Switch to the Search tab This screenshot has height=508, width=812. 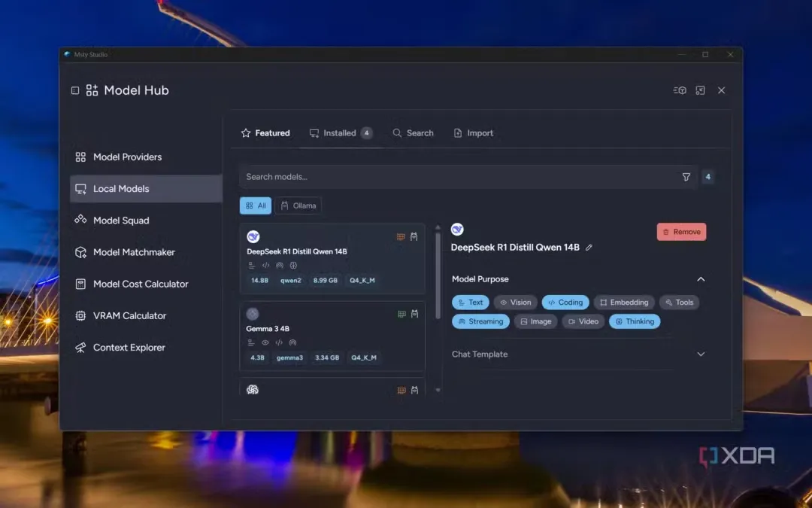click(414, 133)
